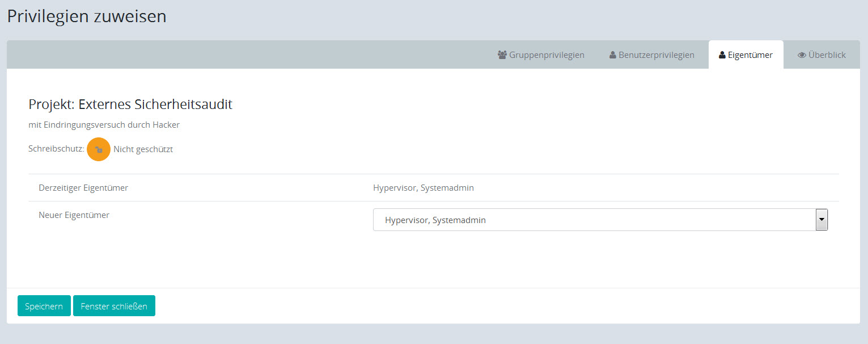868x344 pixels.
Task: Click the Fenster schließen button
Action: pyautogui.click(x=114, y=306)
